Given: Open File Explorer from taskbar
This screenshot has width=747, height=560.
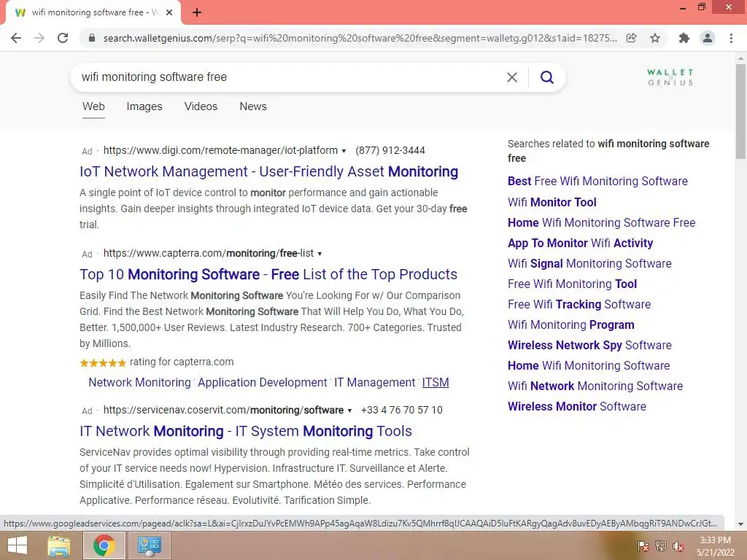Looking at the screenshot, I should [x=59, y=545].
